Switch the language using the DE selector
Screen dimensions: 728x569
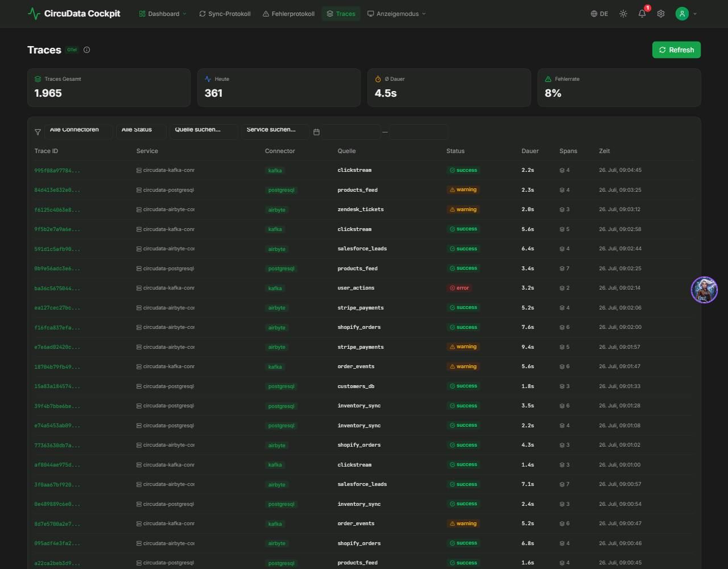(599, 14)
